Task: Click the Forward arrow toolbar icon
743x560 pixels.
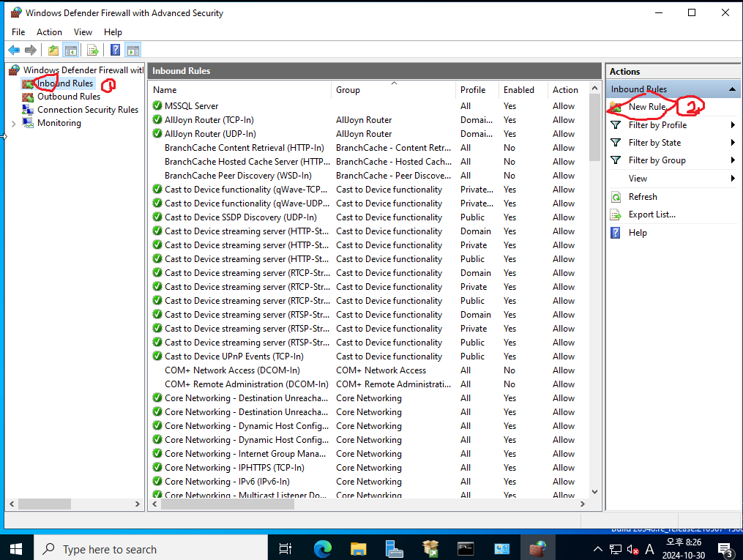Action: point(31,50)
